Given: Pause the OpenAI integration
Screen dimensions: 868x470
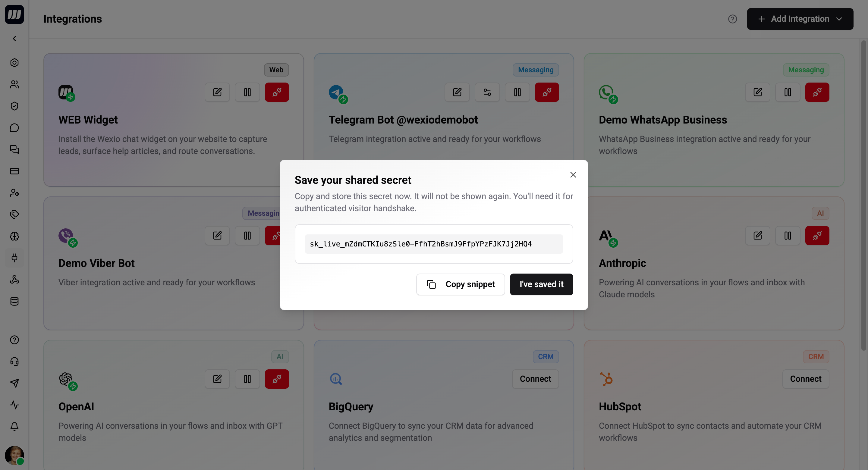Looking at the screenshot, I should point(247,379).
